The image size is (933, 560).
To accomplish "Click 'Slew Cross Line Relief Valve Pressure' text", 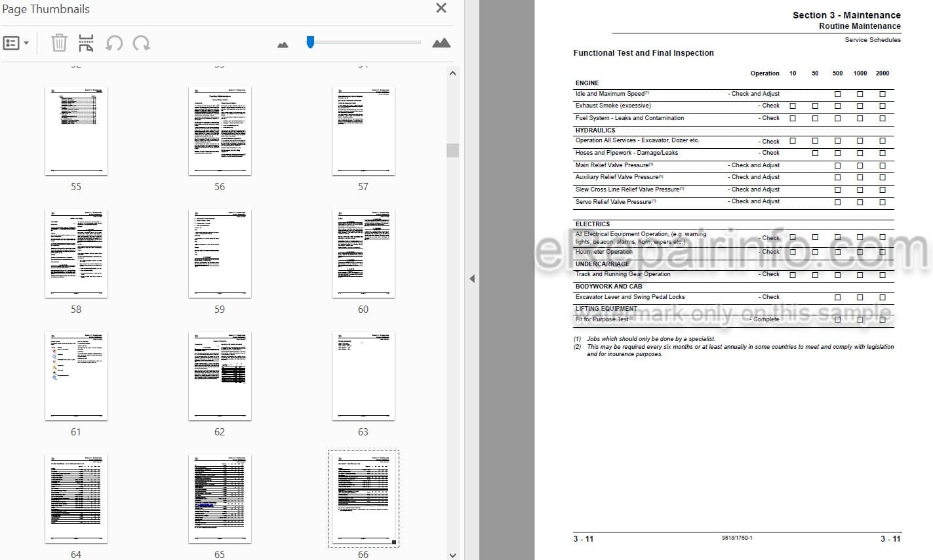I will pos(629,190).
